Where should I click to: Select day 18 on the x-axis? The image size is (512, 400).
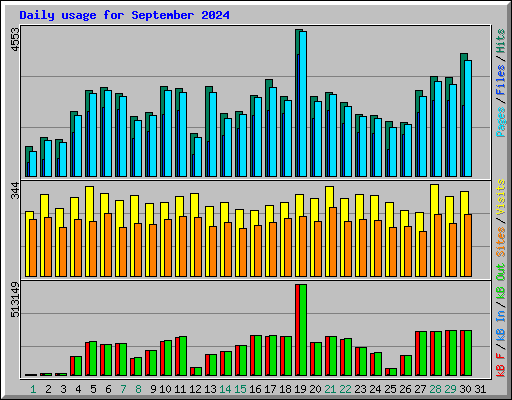[x=285, y=389]
